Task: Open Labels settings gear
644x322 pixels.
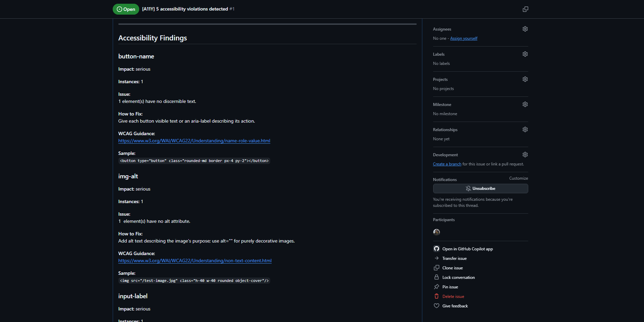Action: [x=525, y=54]
